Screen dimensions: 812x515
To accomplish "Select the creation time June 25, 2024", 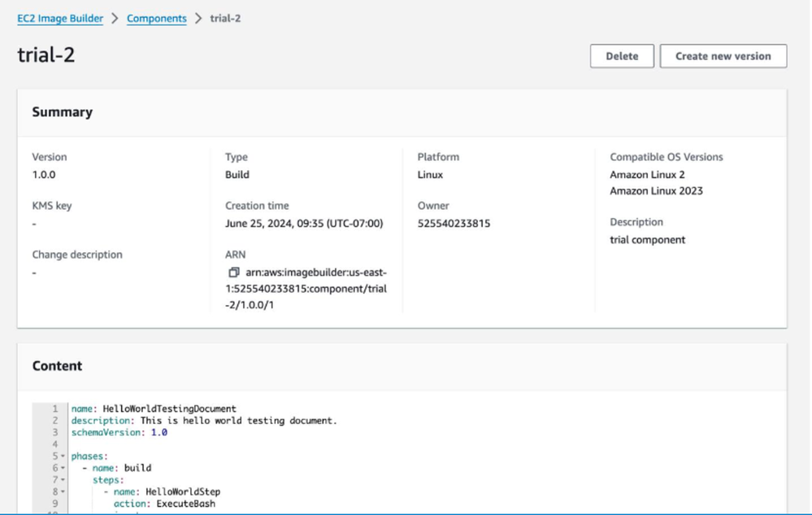I will [x=304, y=223].
